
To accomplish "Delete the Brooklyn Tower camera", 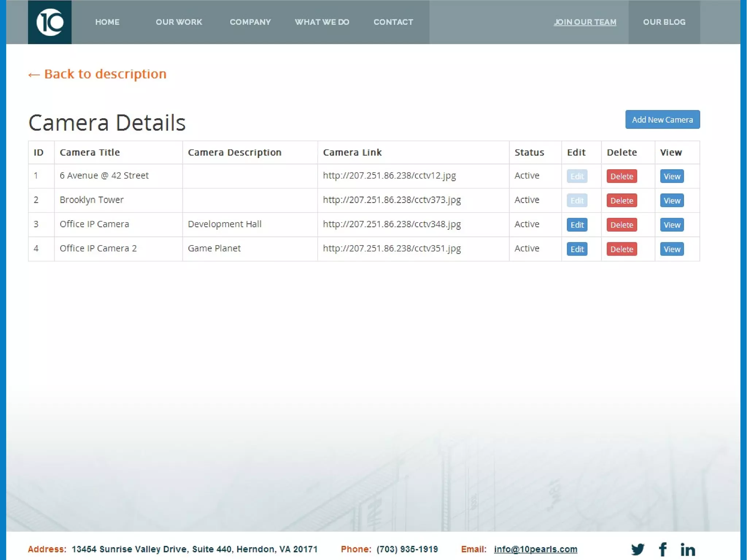I will (622, 201).
